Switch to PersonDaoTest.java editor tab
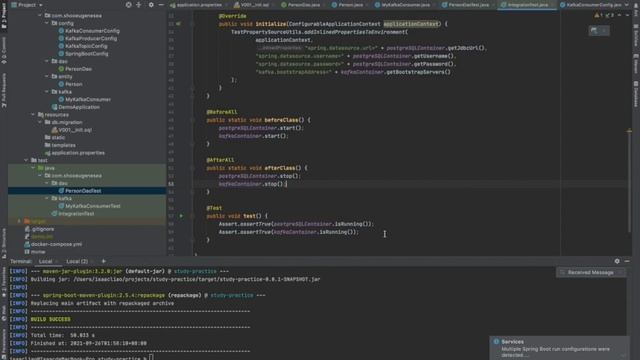 [x=466, y=5]
